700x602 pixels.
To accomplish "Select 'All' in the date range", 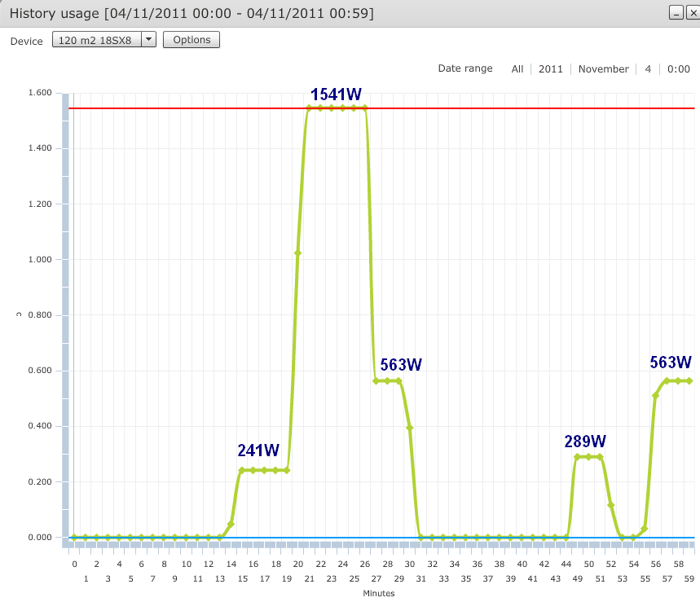I will (517, 69).
